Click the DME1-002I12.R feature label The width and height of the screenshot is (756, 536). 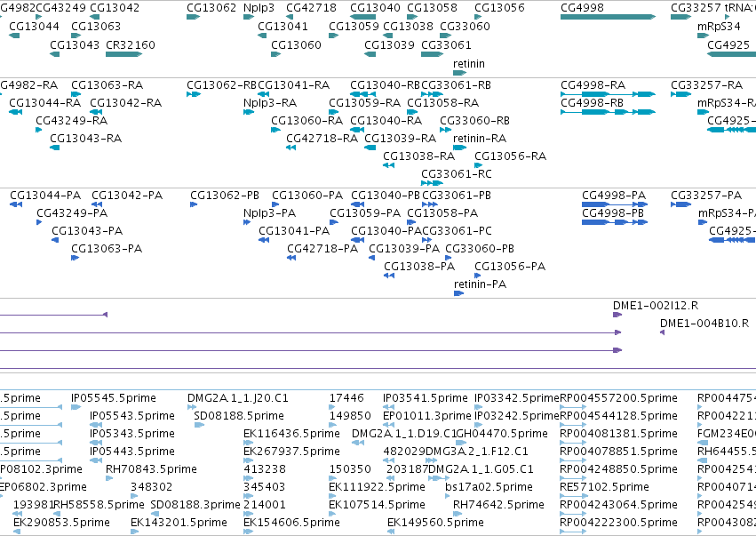(656, 306)
